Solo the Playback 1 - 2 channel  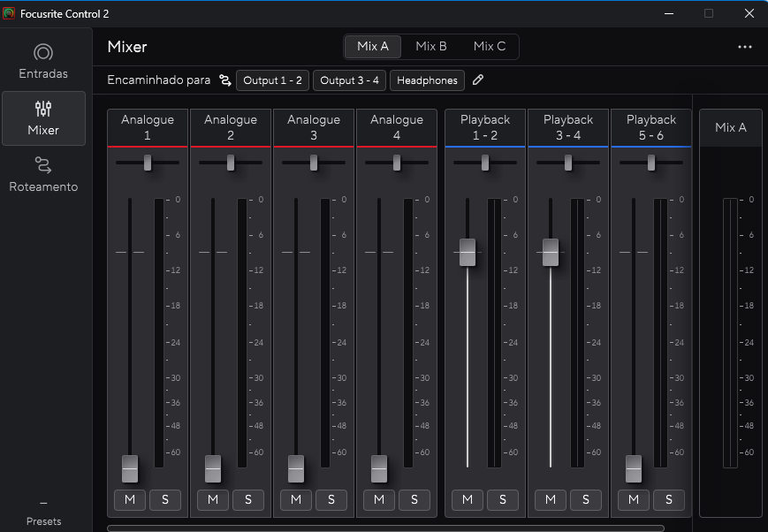(x=503, y=499)
